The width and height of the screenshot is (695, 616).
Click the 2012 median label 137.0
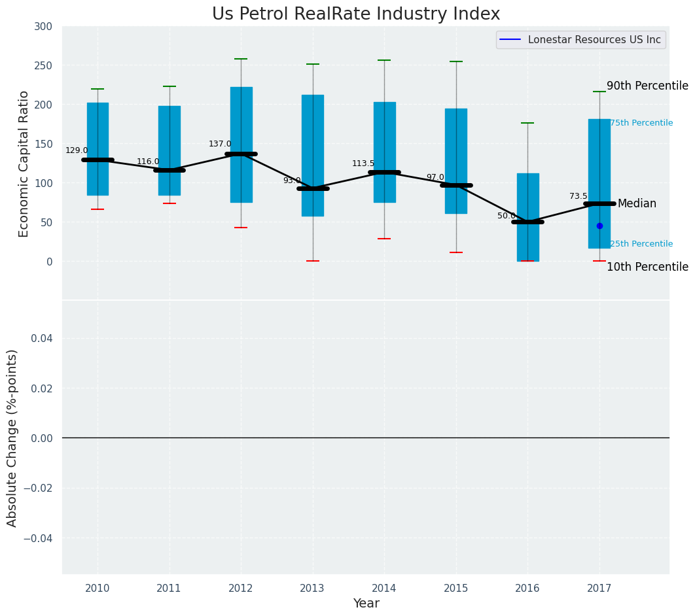coord(220,144)
